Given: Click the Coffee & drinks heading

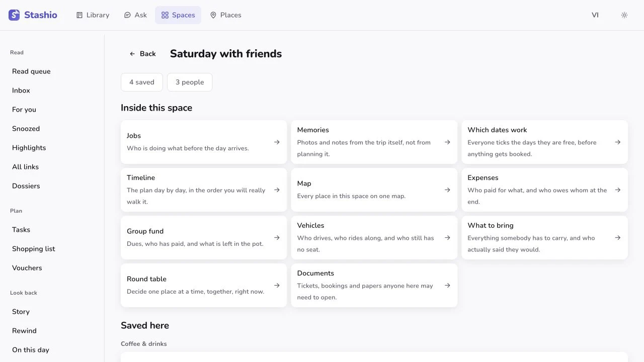Looking at the screenshot, I should pyautogui.click(x=144, y=344).
